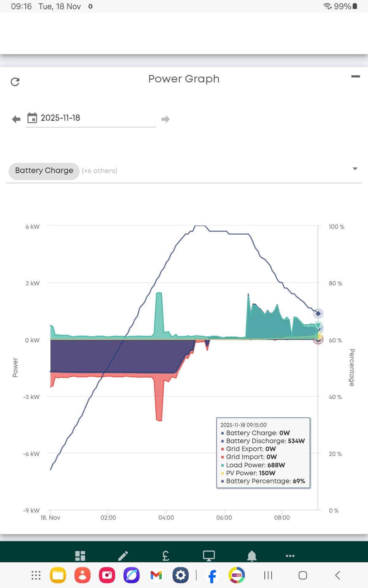This screenshot has height=588, width=368.
Task: Open the dashboard tab in bottom bar
Action: 80,556
